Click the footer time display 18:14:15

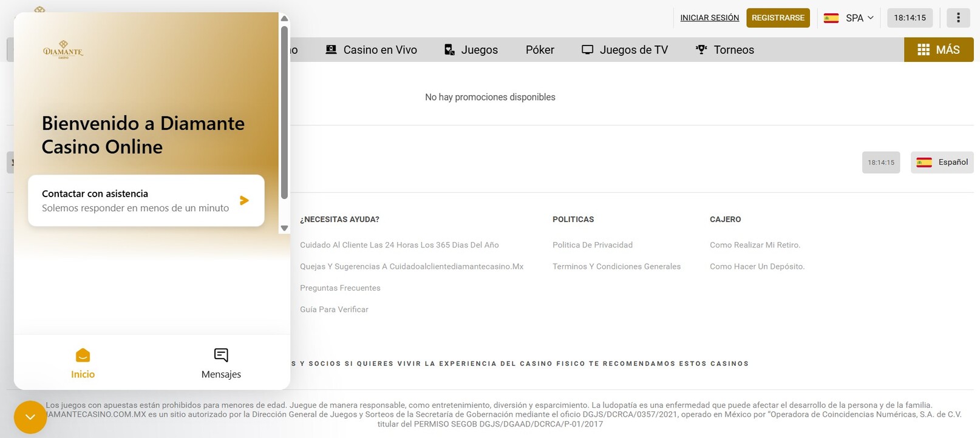pos(880,162)
